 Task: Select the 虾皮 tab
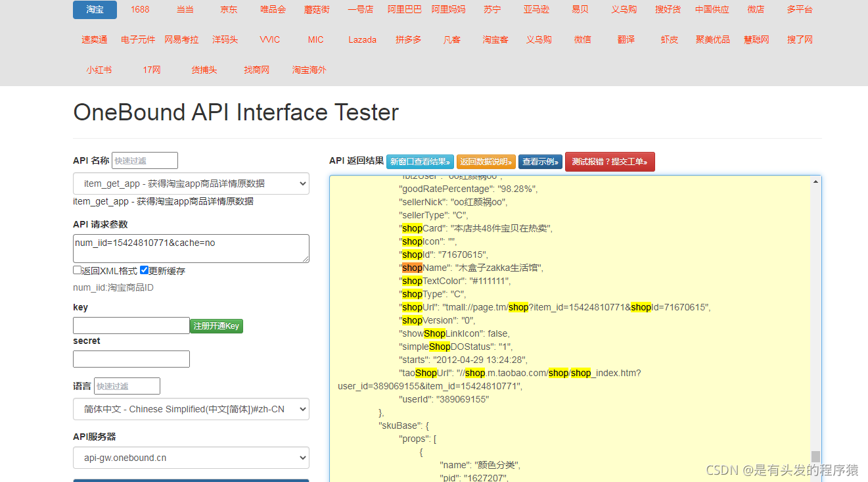[670, 39]
